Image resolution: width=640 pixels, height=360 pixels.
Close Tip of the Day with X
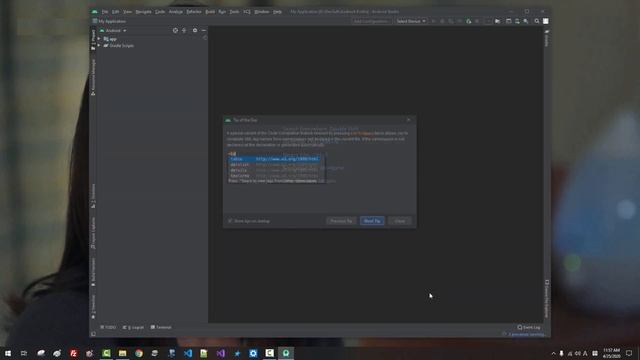(409, 120)
